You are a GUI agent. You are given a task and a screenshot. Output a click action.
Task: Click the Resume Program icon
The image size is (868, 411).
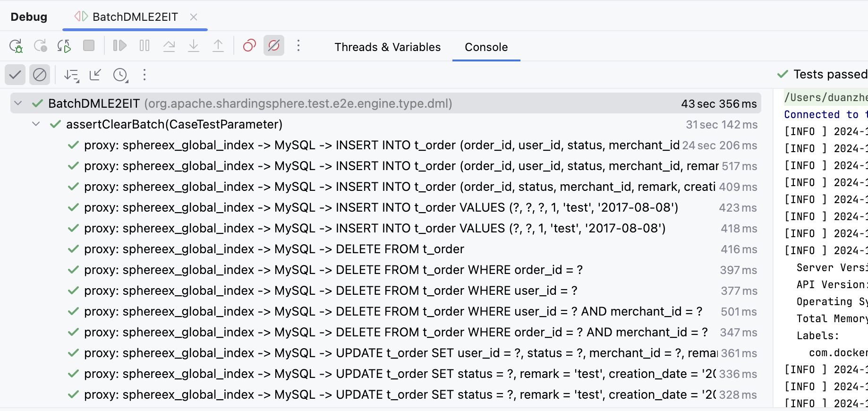[120, 46]
